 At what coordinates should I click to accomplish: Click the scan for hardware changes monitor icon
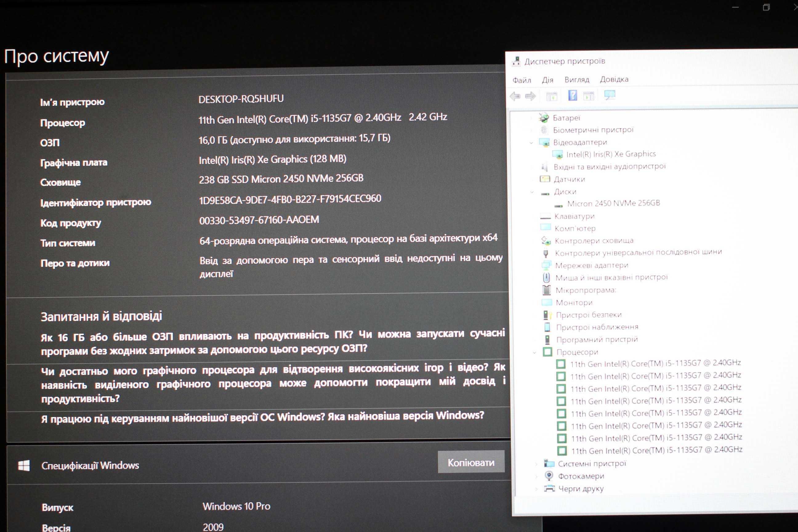coord(610,95)
